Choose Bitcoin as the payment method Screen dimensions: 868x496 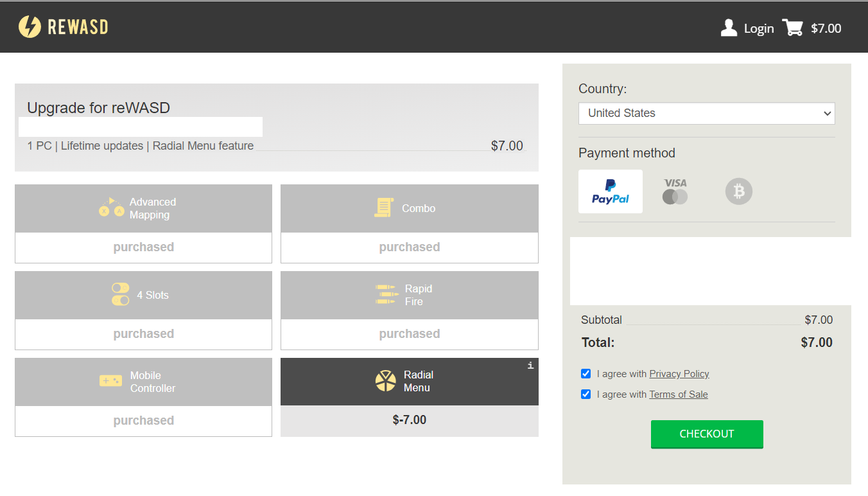tap(739, 191)
